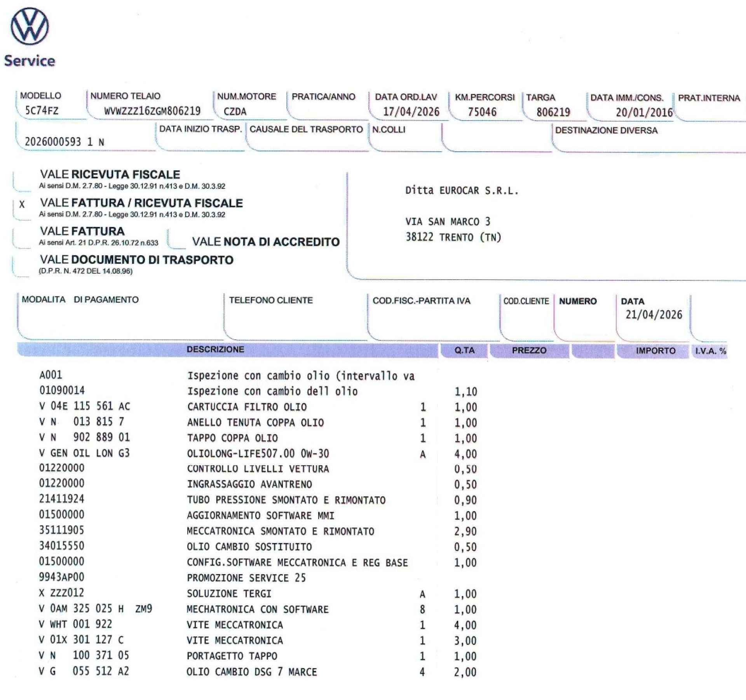Click the Volkswagen logo icon
The height and width of the screenshot is (700, 746).
30,27
